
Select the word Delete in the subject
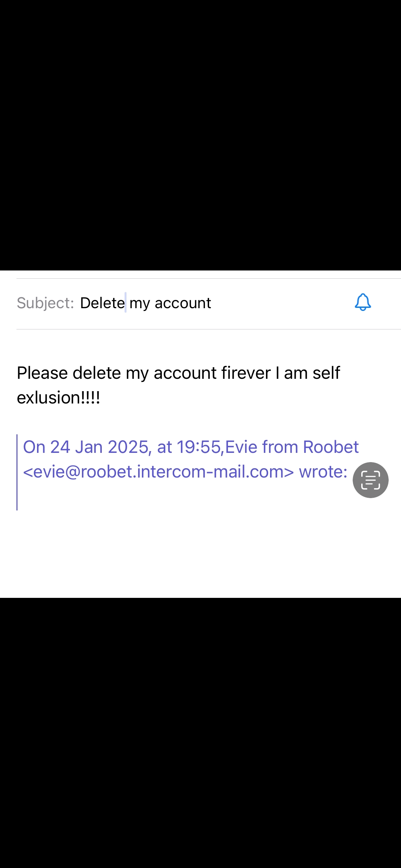pos(102,303)
